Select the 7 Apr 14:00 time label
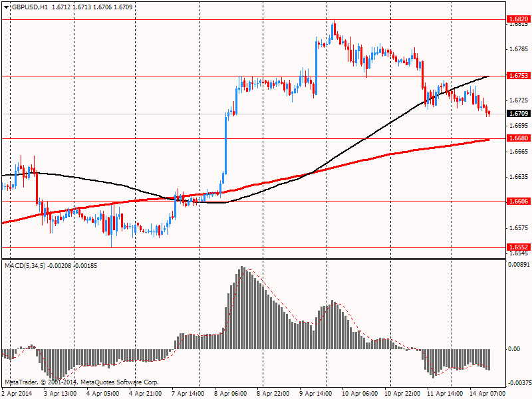This screenshot has width=532, height=399. 188,394
